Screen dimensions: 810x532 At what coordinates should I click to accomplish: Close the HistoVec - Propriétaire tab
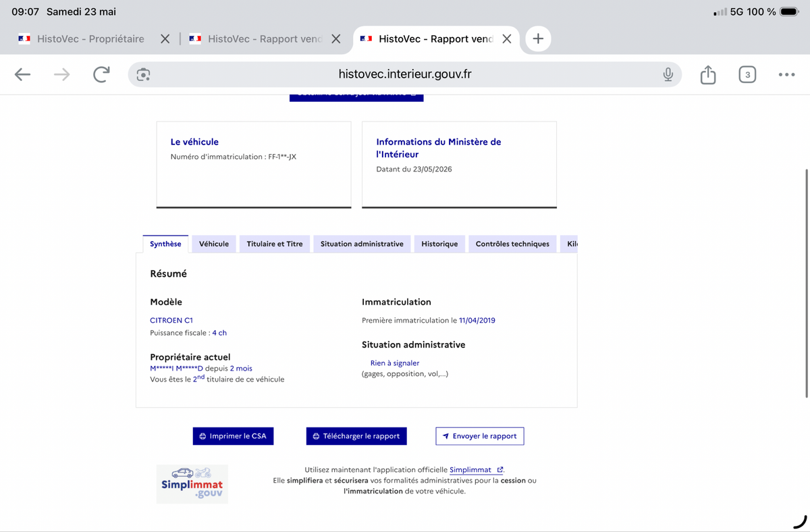[165, 38]
